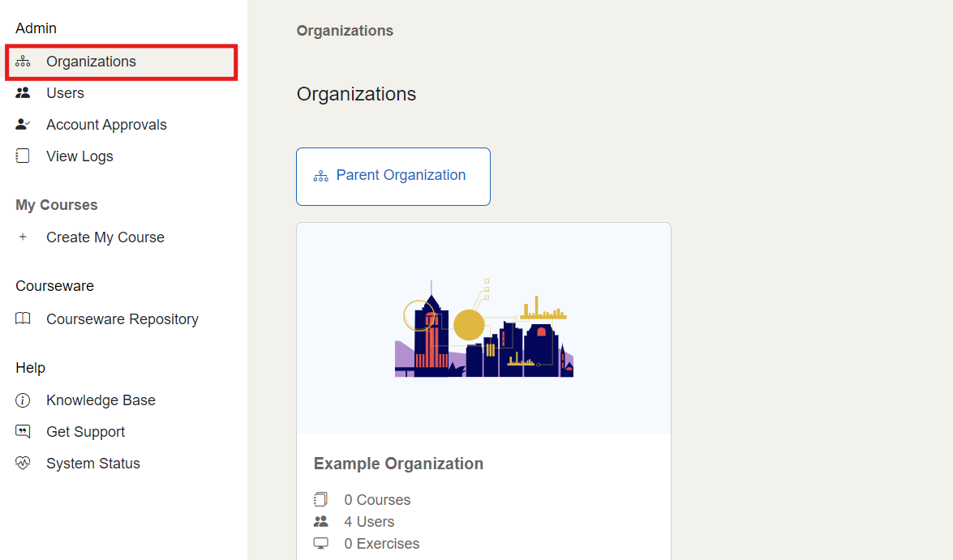Click the '4 Users' text on card
The width and height of the screenshot is (953, 560).
(x=369, y=522)
